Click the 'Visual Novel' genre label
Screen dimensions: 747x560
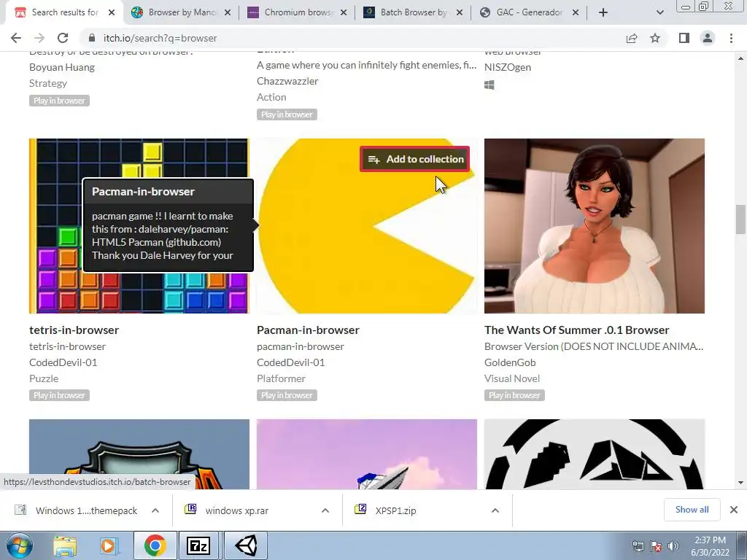pyautogui.click(x=511, y=378)
